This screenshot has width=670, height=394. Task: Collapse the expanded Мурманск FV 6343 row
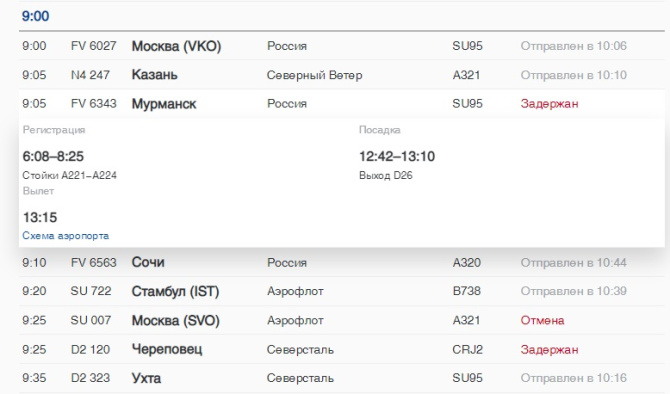click(x=342, y=104)
